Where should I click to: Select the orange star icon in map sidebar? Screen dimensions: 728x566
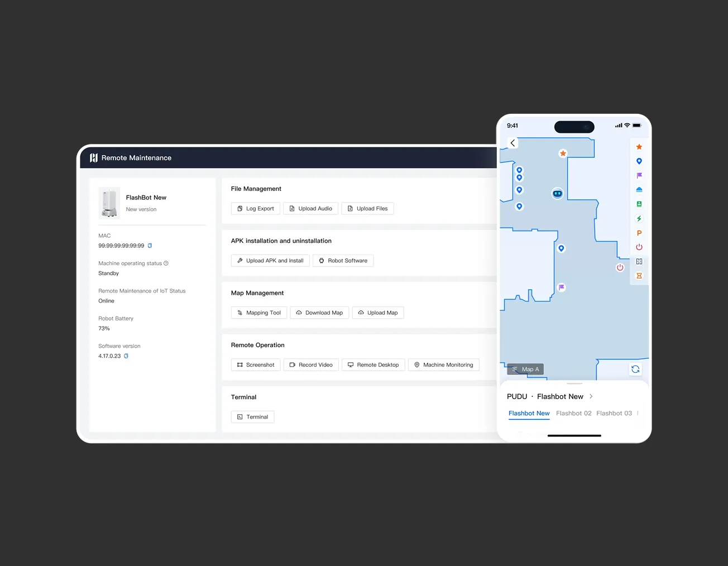639,147
